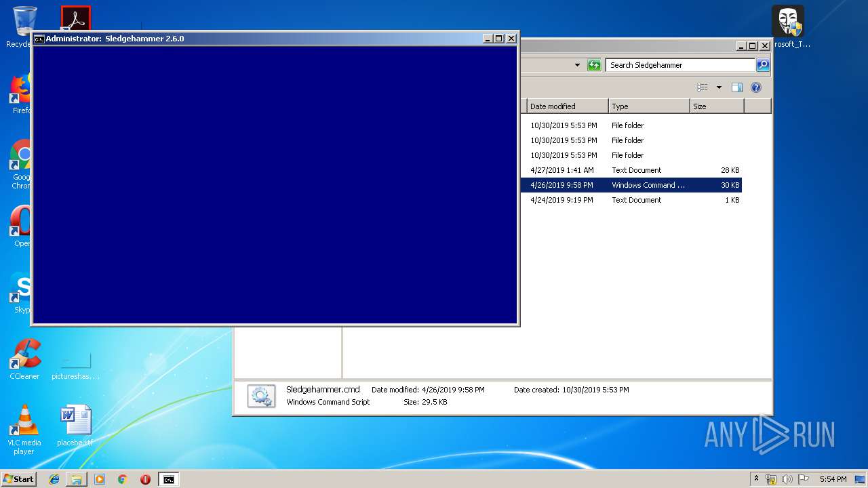Switch to the command prompt taskbar button
This screenshot has width=868, height=488.
tap(168, 479)
